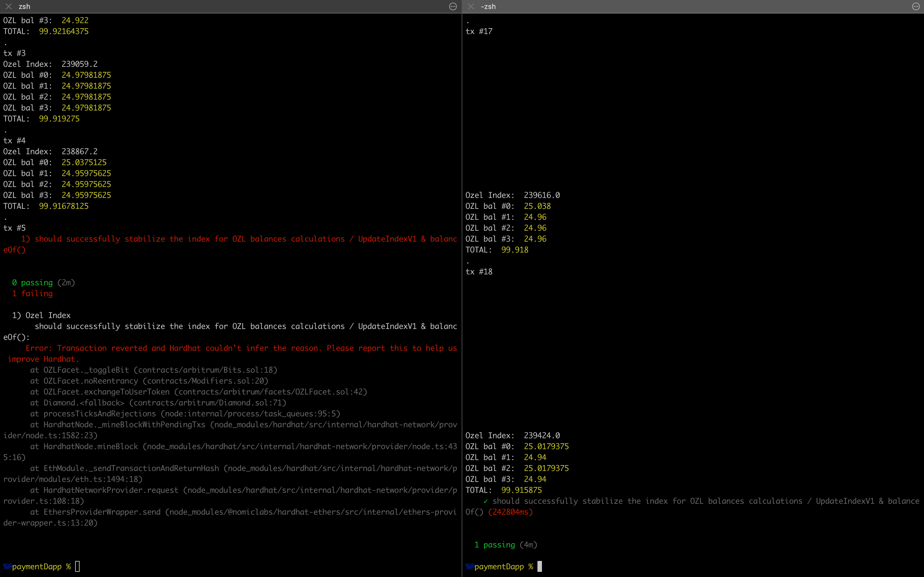
Task: Click the Modifiers.sol:20 stack trace path
Action: pyautogui.click(x=205, y=381)
